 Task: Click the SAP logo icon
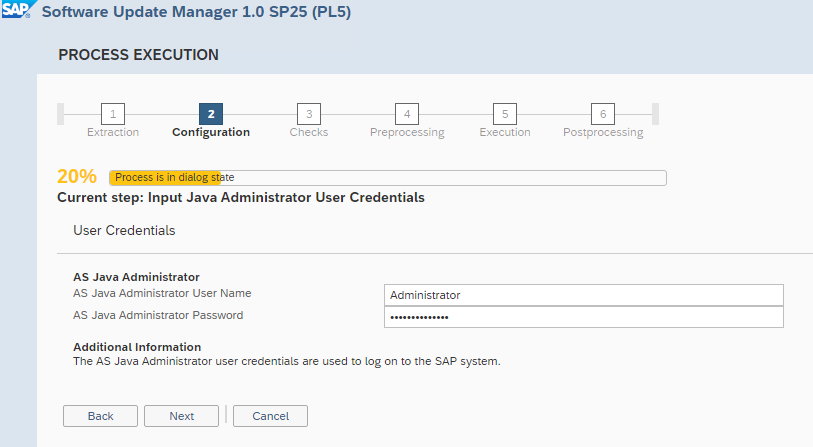point(17,13)
